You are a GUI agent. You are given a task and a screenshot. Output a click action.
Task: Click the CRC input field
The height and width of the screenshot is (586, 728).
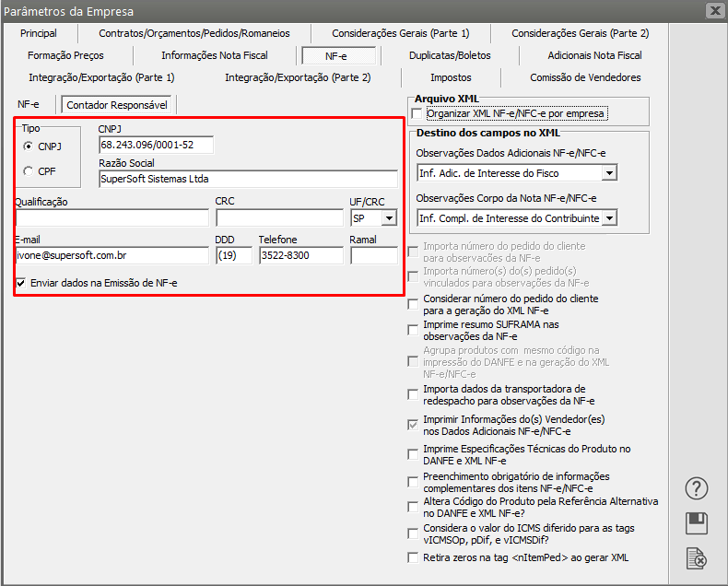279,218
